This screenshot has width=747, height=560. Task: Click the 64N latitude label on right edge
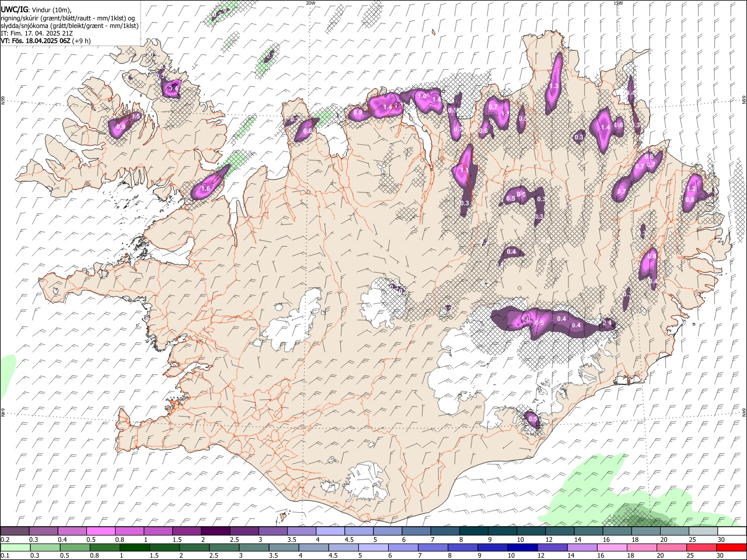pyautogui.click(x=744, y=412)
